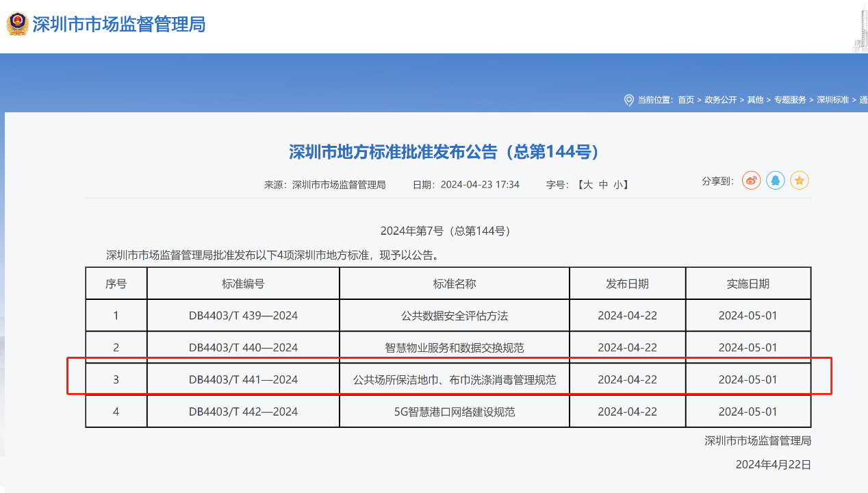The width and height of the screenshot is (868, 493).
Task: Click the 序号 column header
Action: (116, 283)
